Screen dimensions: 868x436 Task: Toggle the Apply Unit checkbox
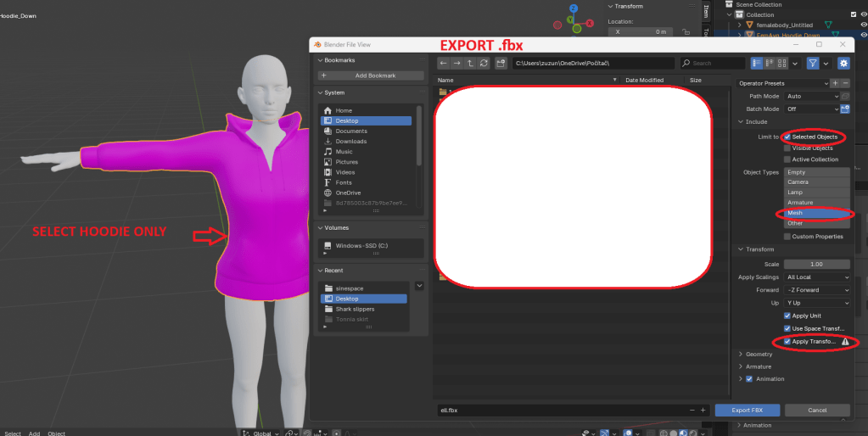pyautogui.click(x=788, y=316)
